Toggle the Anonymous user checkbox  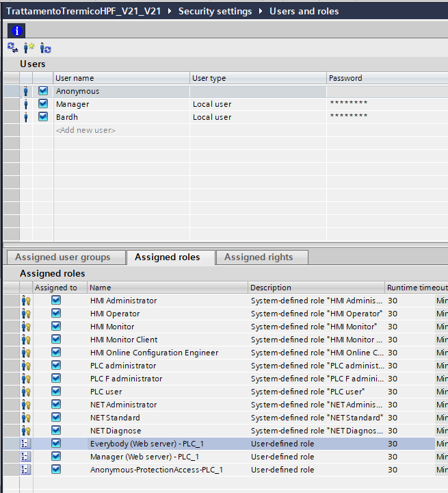(x=43, y=91)
